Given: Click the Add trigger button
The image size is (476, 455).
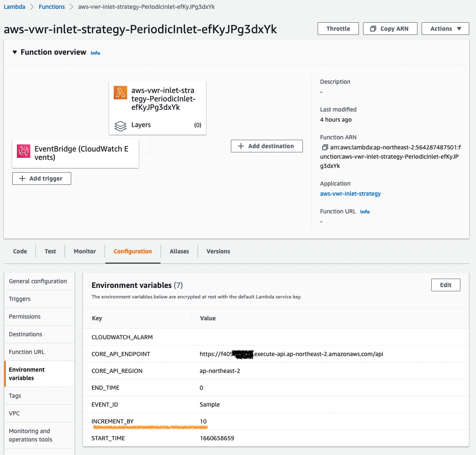Looking at the screenshot, I should pos(42,178).
